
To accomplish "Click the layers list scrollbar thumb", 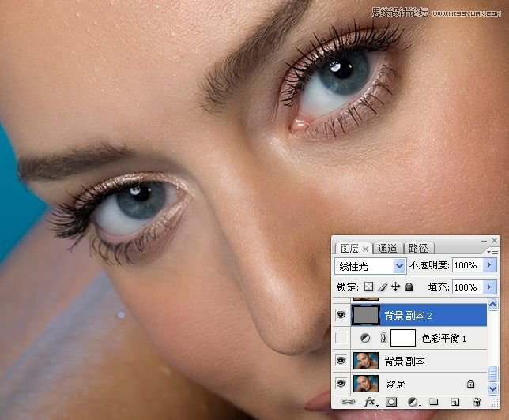I will click(492, 373).
